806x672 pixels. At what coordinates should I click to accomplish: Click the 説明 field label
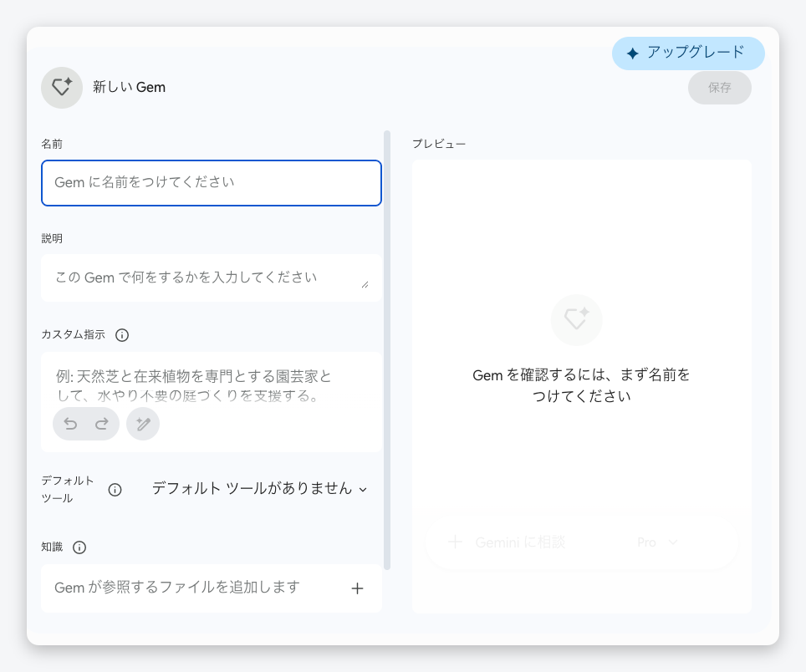tap(52, 238)
